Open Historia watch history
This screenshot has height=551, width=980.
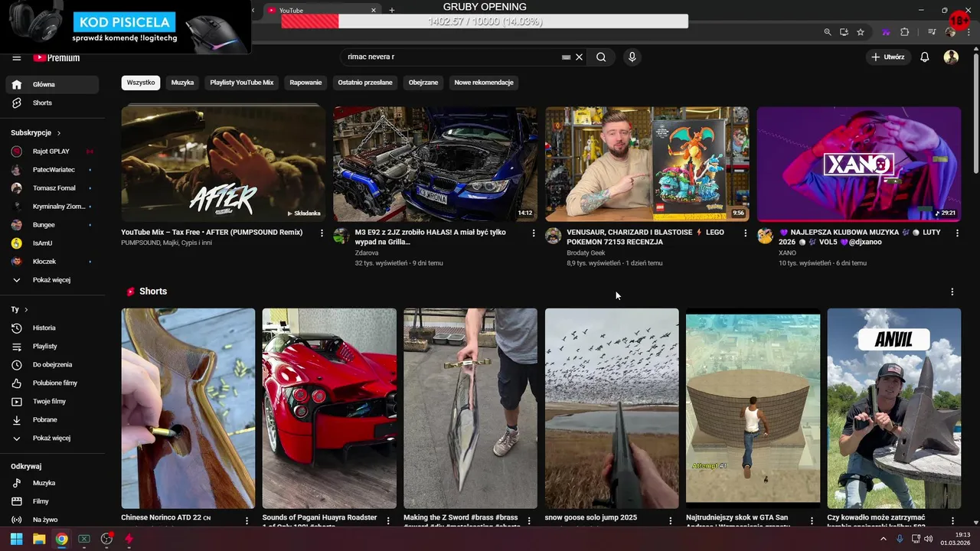coord(52,328)
